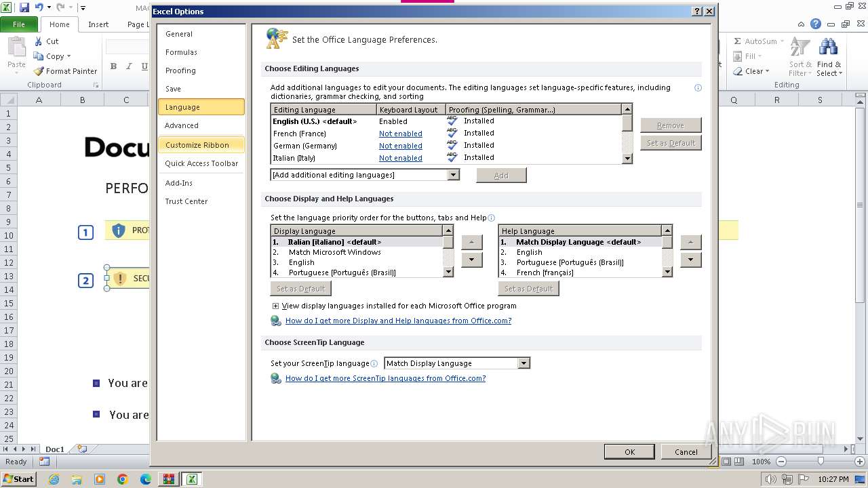Screen dimensions: 868x488
Task: Click info icon beside editing languages description
Action: 698,87
